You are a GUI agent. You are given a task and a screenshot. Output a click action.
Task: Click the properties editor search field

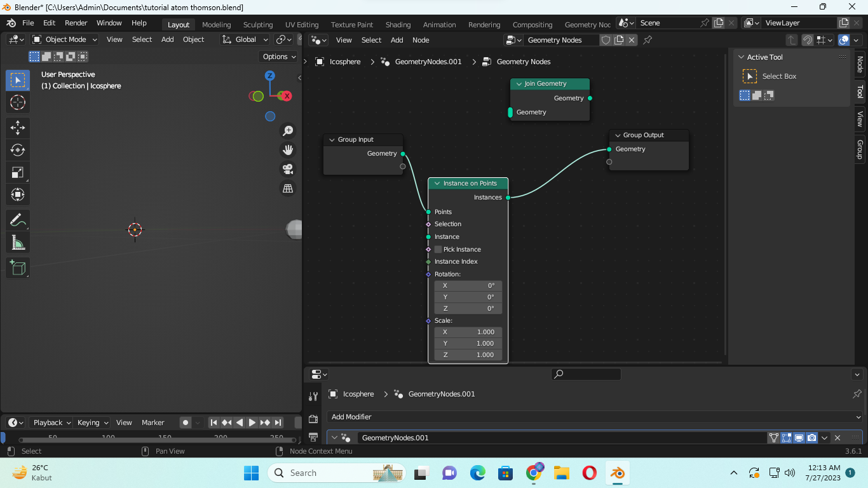(586, 374)
